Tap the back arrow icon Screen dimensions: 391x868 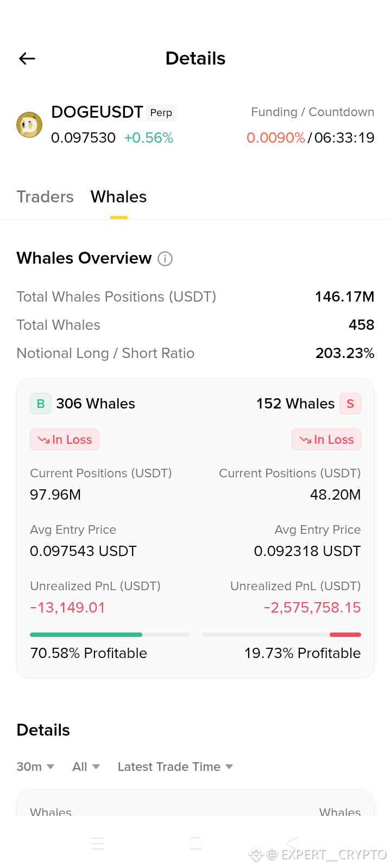click(x=27, y=59)
